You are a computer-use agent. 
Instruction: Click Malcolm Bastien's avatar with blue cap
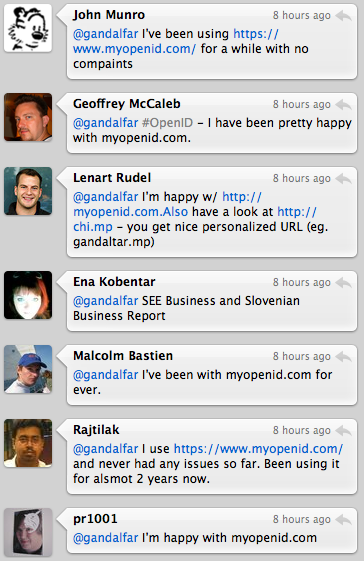[x=28, y=369]
